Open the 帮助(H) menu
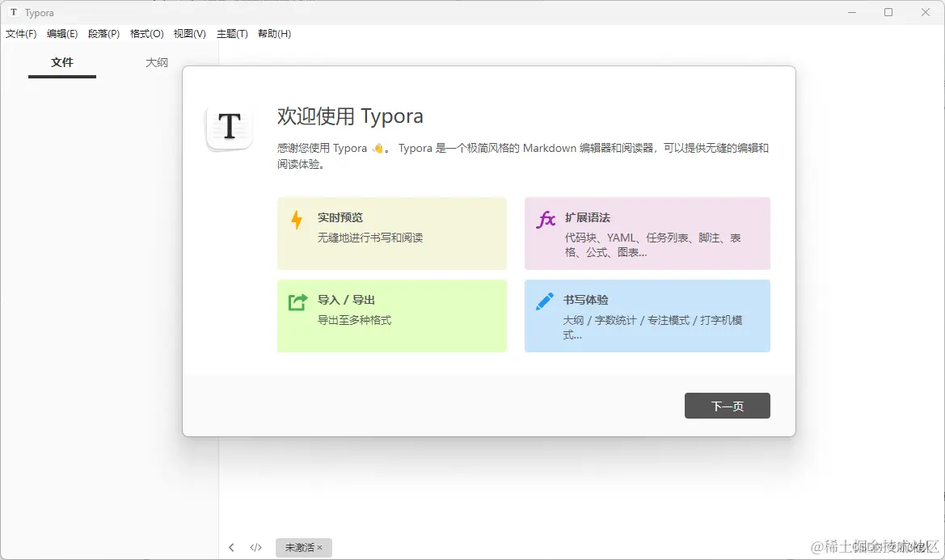The width and height of the screenshot is (945, 560). tap(274, 34)
